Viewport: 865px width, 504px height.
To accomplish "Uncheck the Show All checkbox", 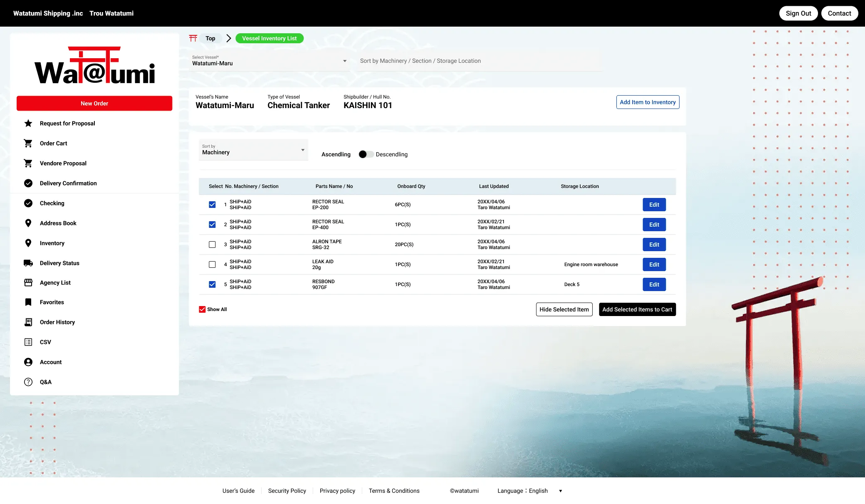I will pyautogui.click(x=202, y=309).
